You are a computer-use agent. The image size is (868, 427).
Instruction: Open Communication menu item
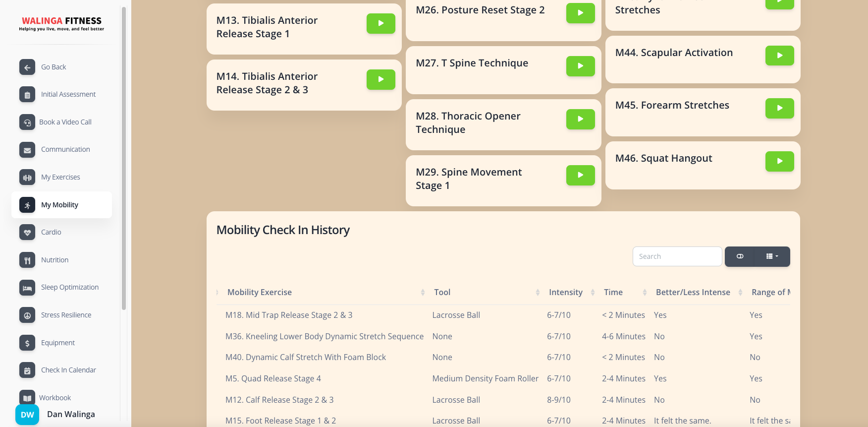(65, 149)
